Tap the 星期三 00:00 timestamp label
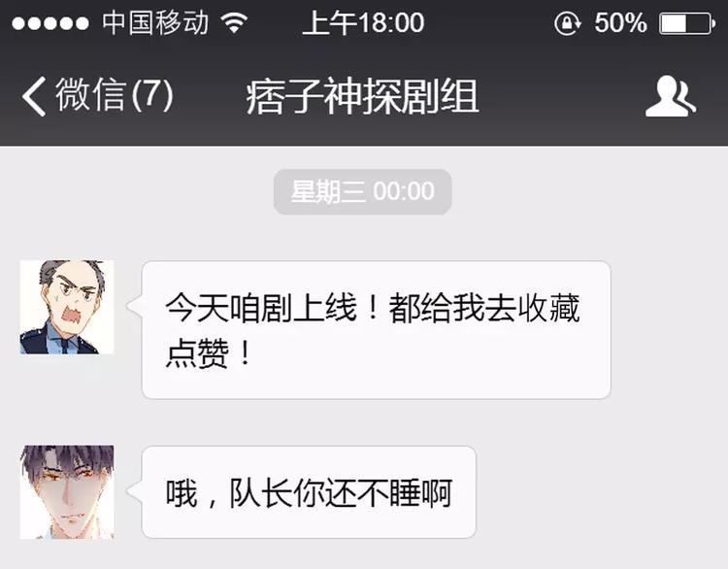 point(363,191)
